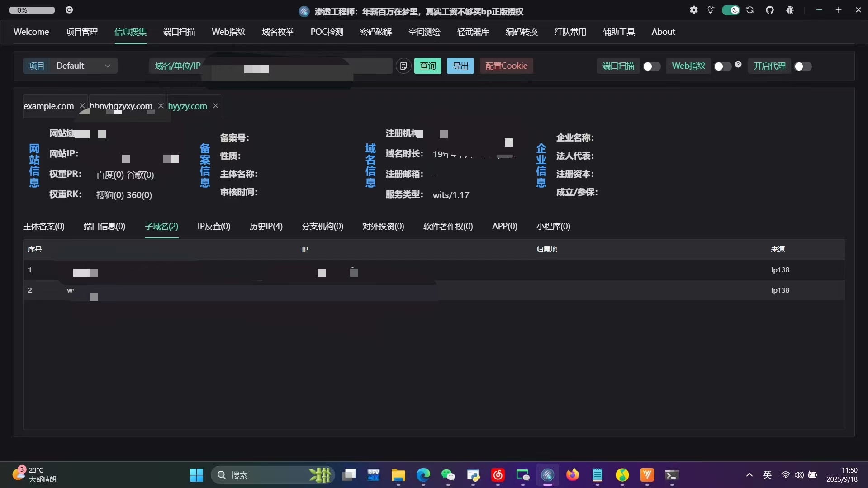Switch to the 历史IP(4) tab

tap(266, 227)
